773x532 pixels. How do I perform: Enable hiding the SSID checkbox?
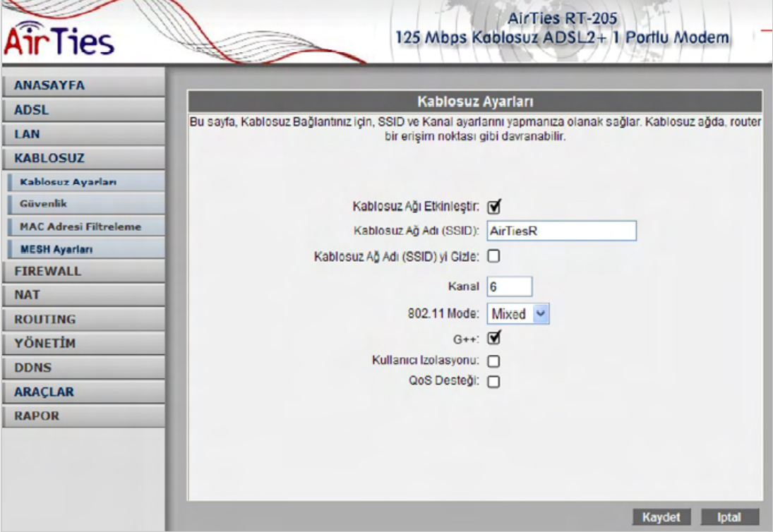494,257
